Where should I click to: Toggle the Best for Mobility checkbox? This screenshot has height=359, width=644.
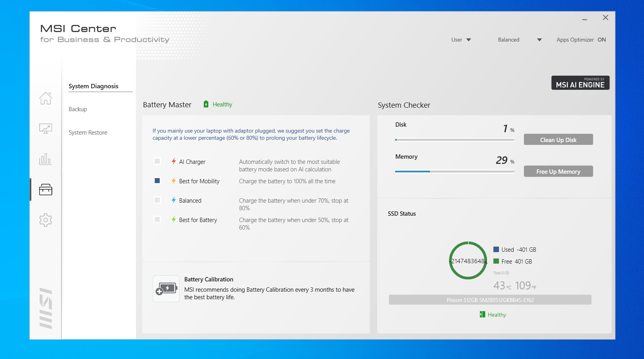[x=157, y=180]
